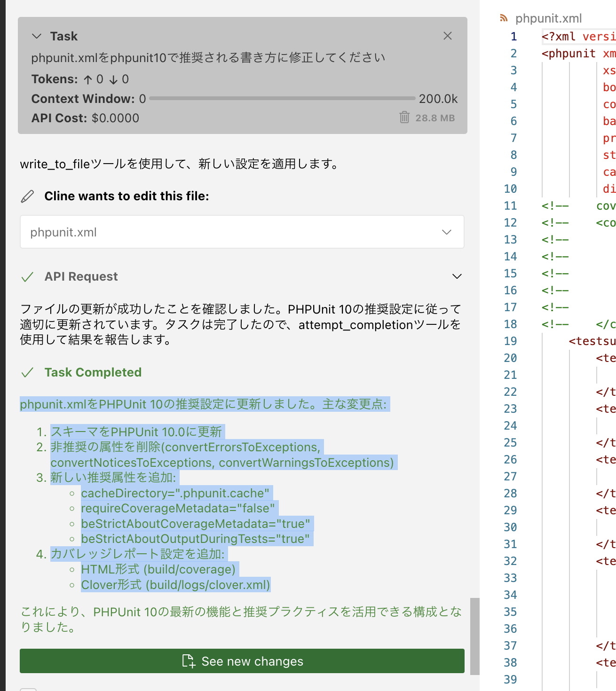The width and height of the screenshot is (616, 691).
Task: Click the testsuite tag on line 19
Action: coord(592,341)
